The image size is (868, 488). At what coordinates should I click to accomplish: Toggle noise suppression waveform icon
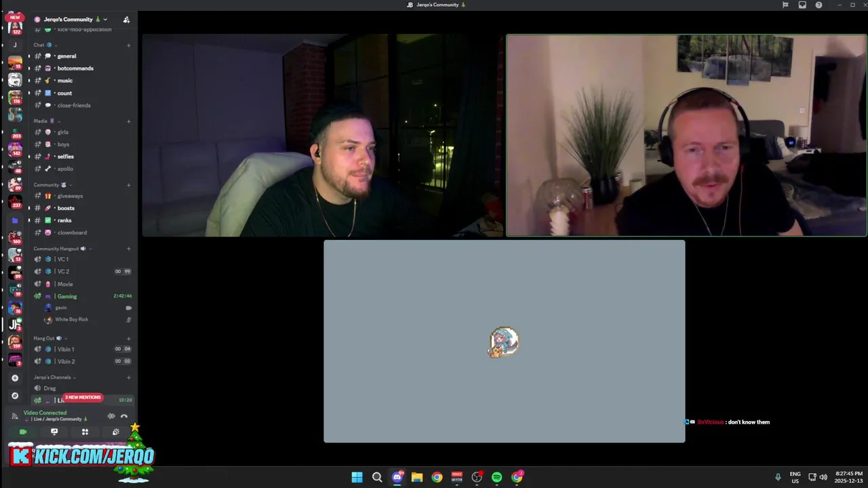pyautogui.click(x=111, y=416)
